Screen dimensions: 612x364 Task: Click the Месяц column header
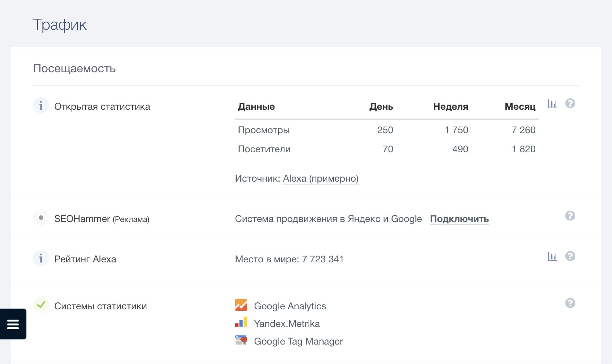pyautogui.click(x=520, y=107)
